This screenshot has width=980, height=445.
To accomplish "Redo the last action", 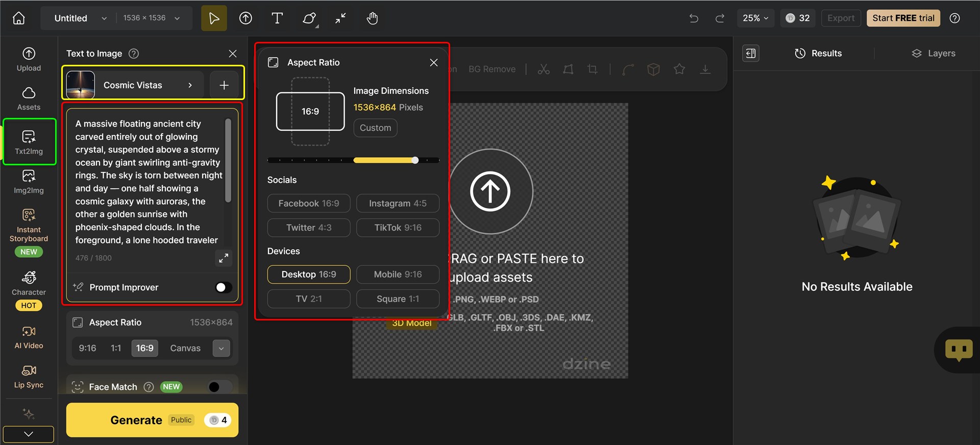I will tap(720, 18).
